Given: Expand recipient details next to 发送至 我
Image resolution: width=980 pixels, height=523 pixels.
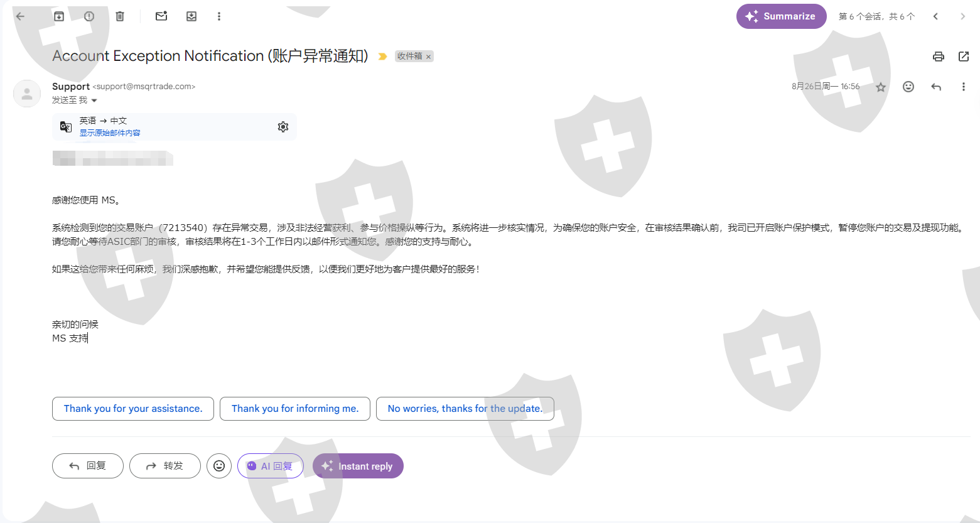Looking at the screenshot, I should click(95, 100).
